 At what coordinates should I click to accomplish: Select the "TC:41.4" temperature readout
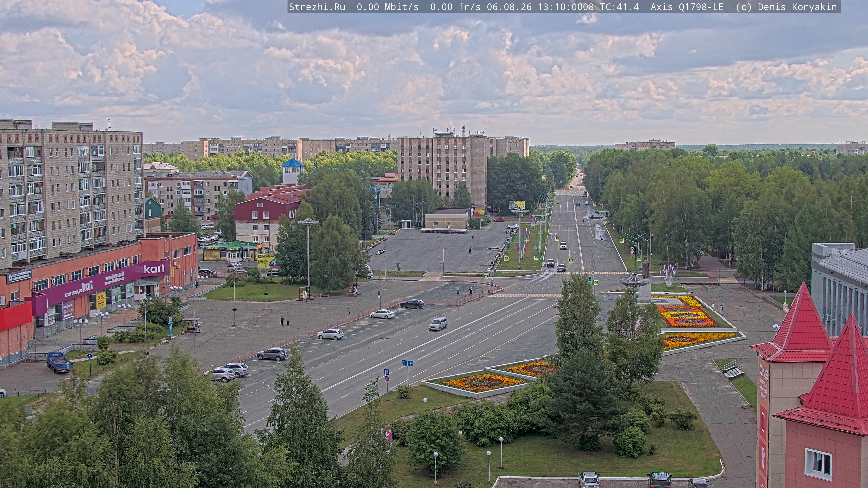[620, 7]
